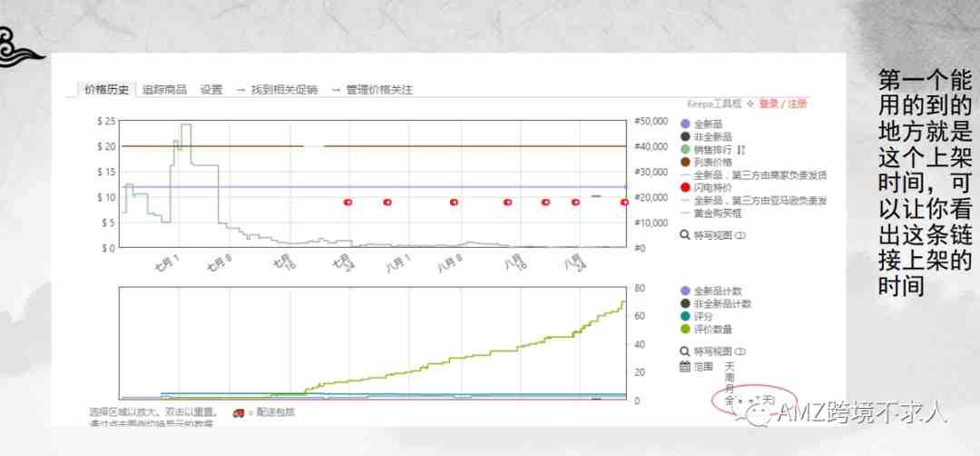Click the 闪电特价 marker near 八月 8

(x=455, y=202)
